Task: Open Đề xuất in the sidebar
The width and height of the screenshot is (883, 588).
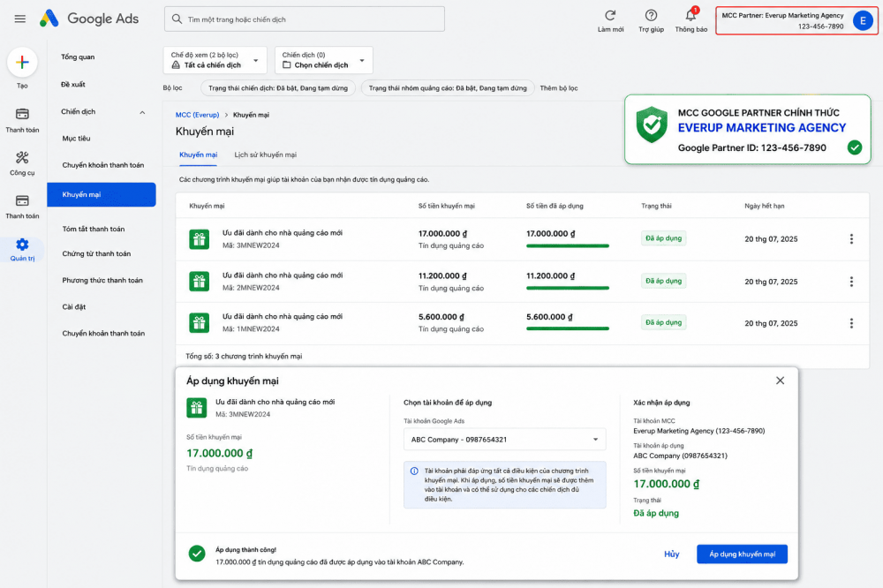Action: click(x=73, y=85)
